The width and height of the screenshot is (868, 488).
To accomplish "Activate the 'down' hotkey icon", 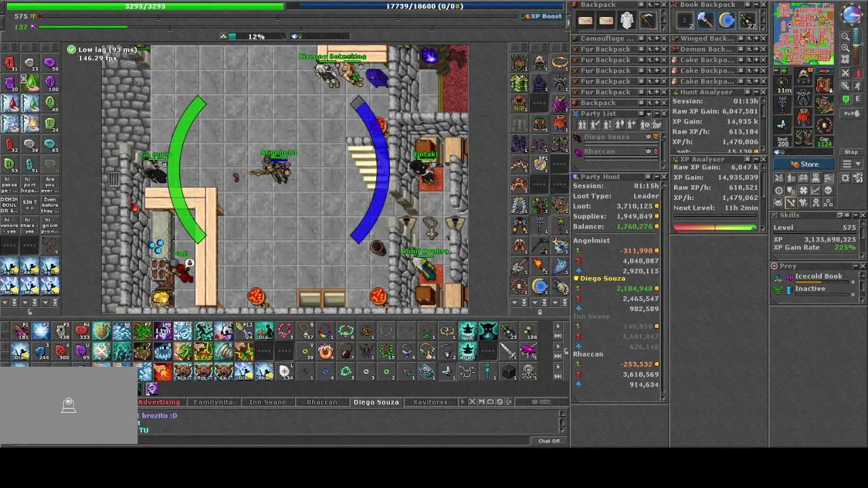I will tap(468, 352).
